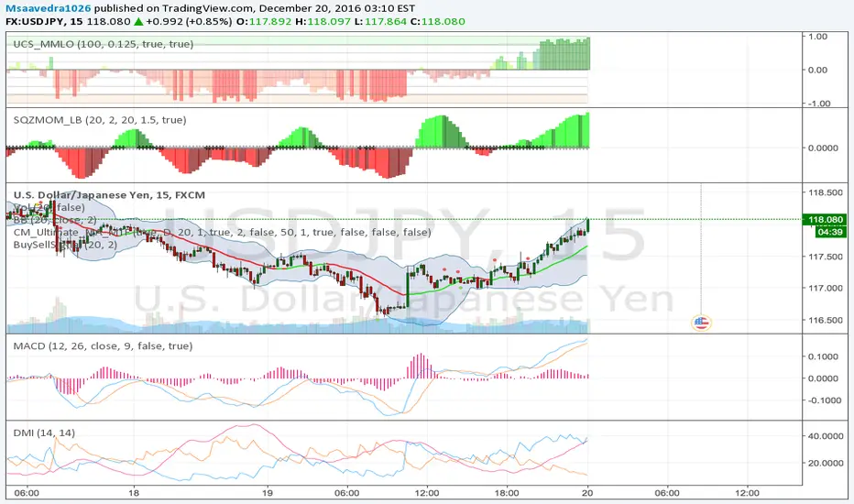This screenshot has width=854, height=504.
Task: Click the 1.00 UCS_MMLO axis label
Action: click(x=818, y=37)
